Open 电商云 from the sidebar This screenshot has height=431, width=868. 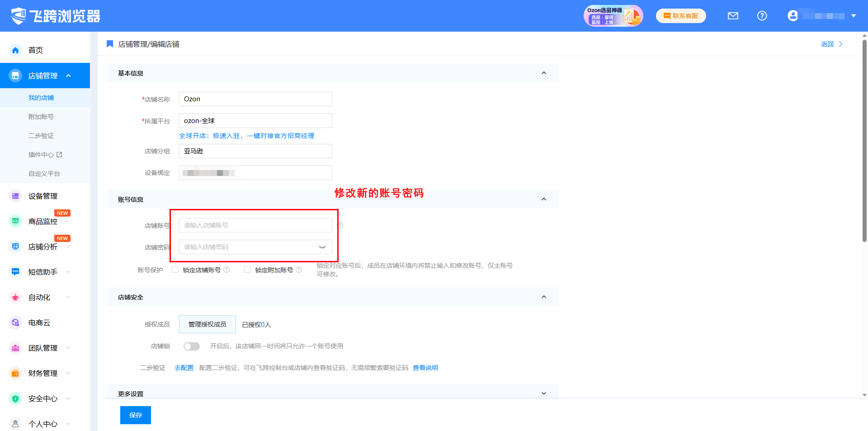39,322
